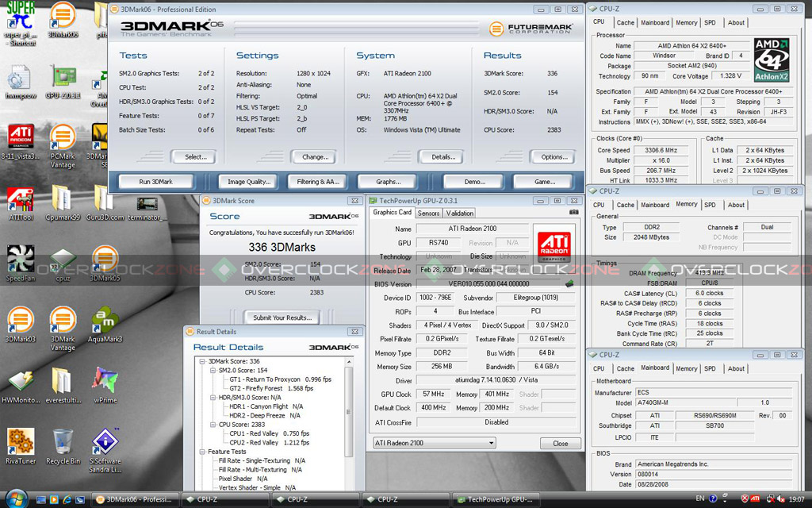Open HWMonitor desktop icon
Viewport: 812px width, 508px height.
tap(21, 387)
